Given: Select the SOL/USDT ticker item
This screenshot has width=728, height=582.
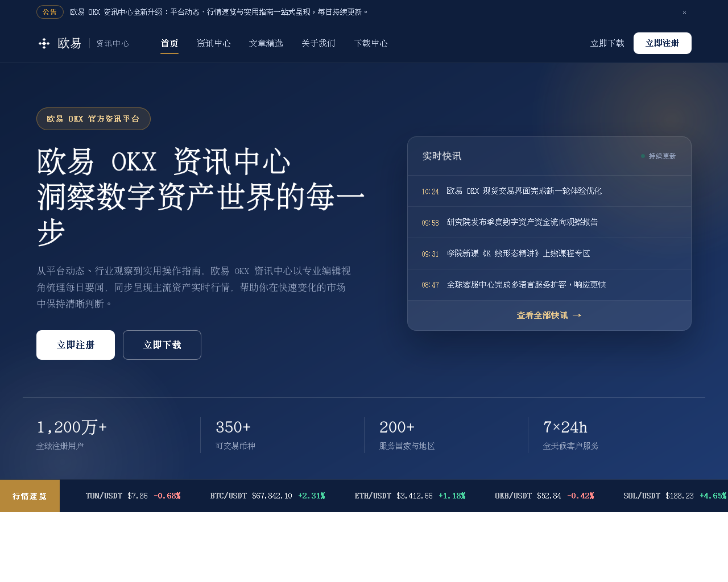Looking at the screenshot, I should [x=675, y=496].
